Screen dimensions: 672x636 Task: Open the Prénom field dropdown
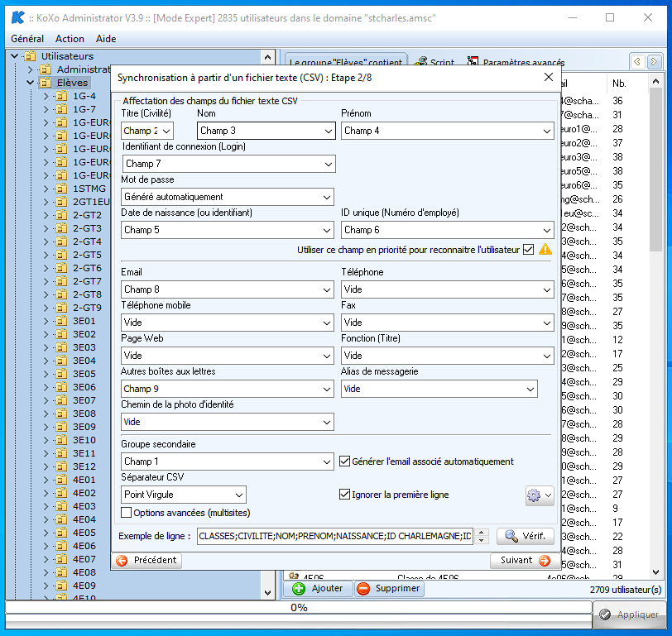click(448, 131)
